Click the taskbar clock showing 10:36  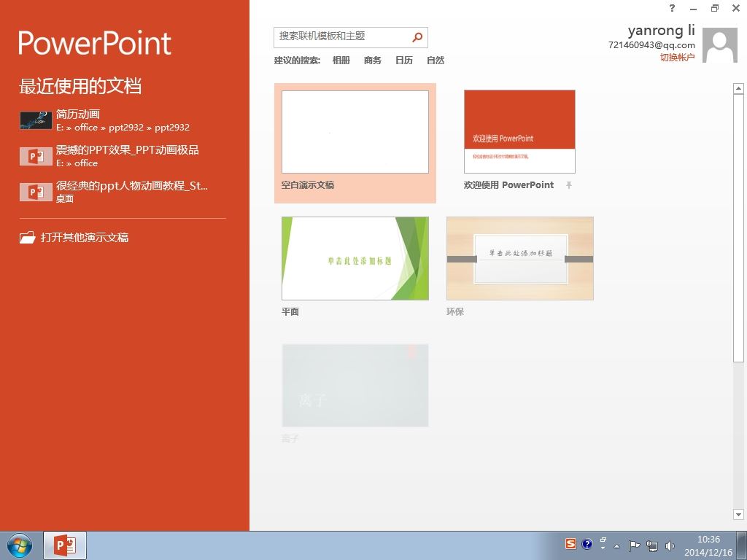tap(708, 540)
